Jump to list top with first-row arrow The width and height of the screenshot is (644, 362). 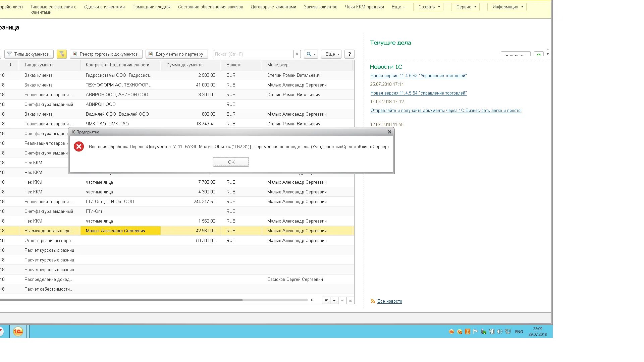(326, 300)
